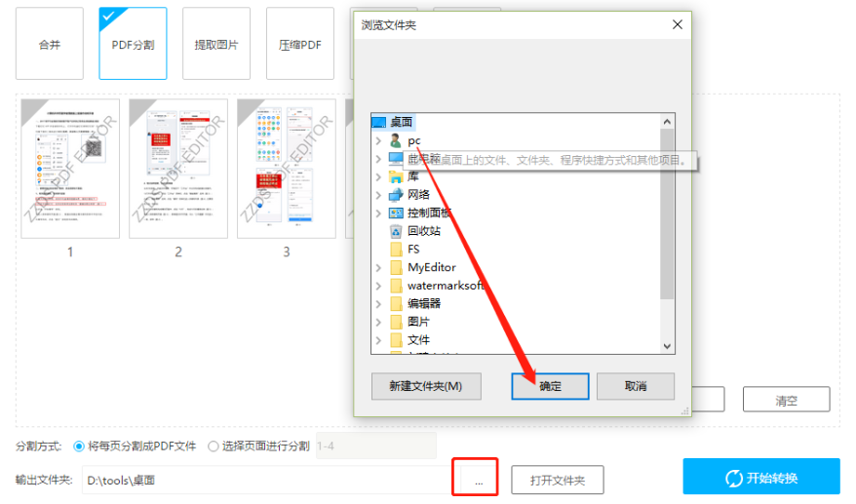856x504 pixels.
Task: Expand the pc tree node
Action: point(378,141)
